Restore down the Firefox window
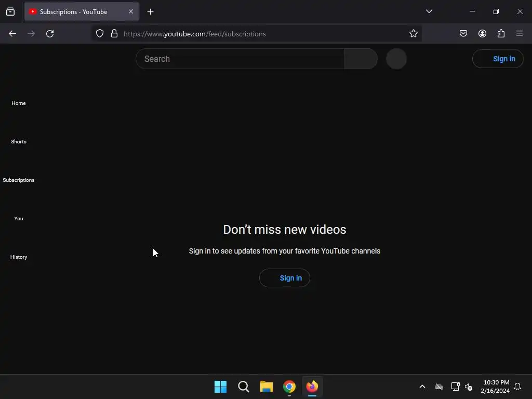This screenshot has width=532, height=399. 496,11
